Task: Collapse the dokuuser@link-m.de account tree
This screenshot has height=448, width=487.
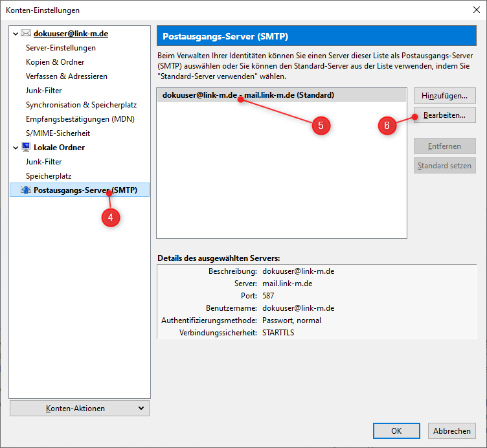Action: (x=16, y=33)
